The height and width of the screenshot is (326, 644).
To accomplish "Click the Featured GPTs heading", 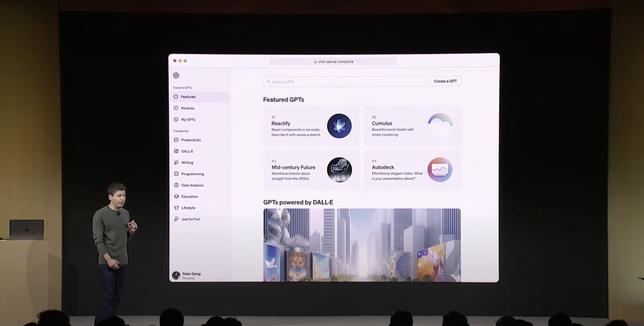I will pyautogui.click(x=283, y=100).
